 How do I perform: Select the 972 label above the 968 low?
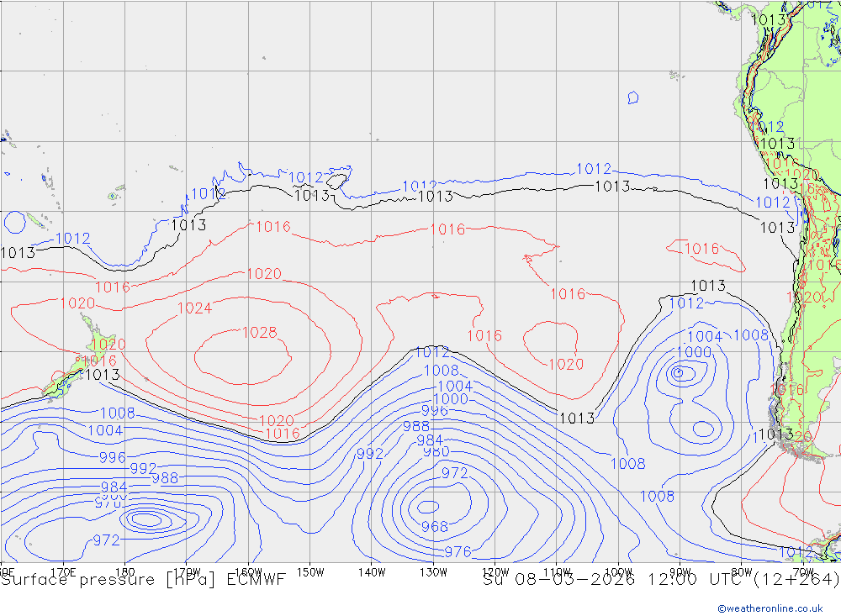pyautogui.click(x=455, y=473)
